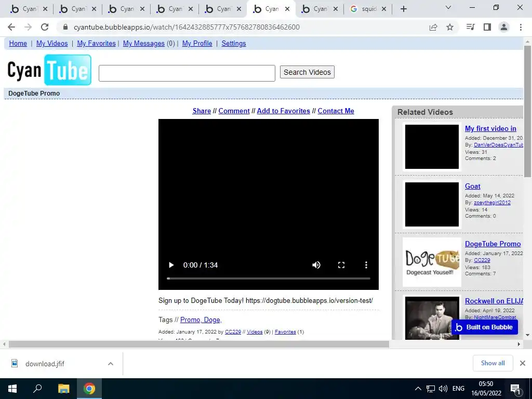The image size is (532, 399).
Task: Click Share link above video
Action: (202, 111)
